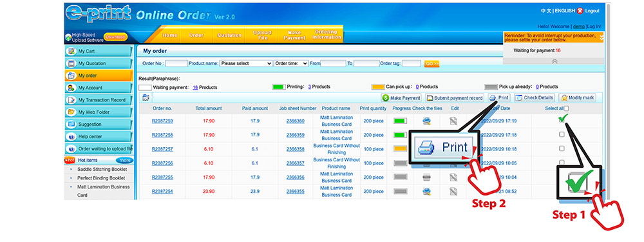Click the GO search button
644x242 pixels.
point(431,64)
